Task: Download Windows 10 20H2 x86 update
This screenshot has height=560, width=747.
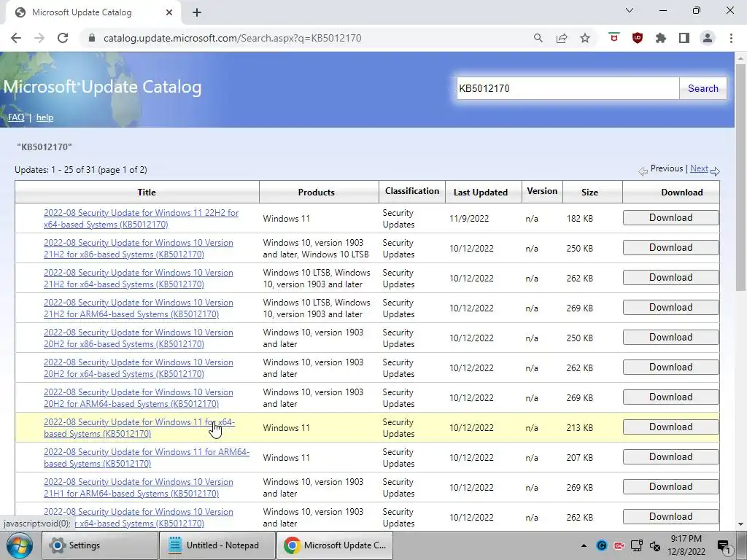Action: [x=670, y=337]
